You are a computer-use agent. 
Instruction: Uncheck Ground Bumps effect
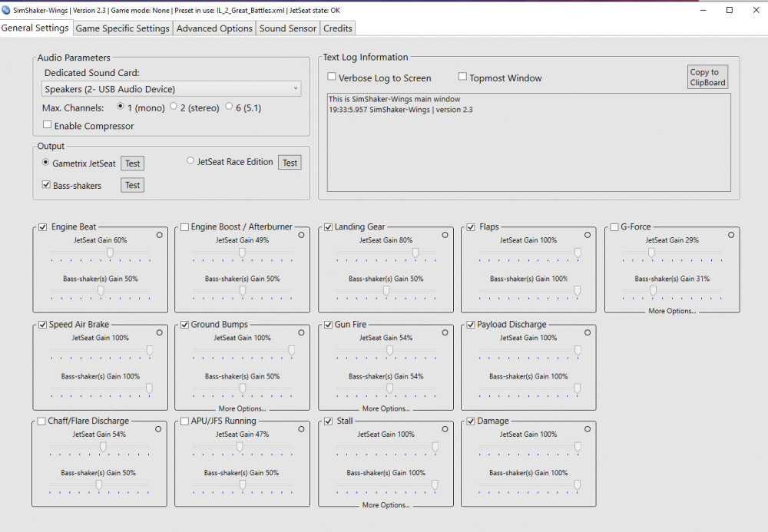[184, 325]
